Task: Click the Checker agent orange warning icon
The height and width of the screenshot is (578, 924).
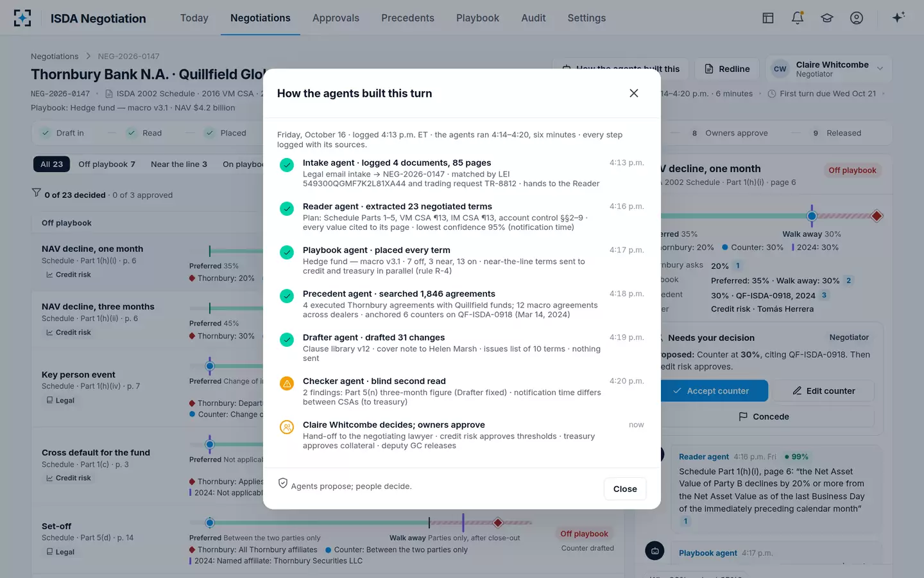Action: 287,383
